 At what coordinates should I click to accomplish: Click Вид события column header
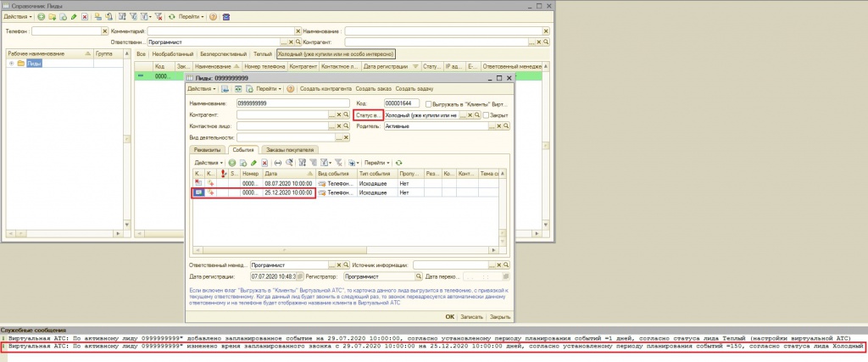(x=337, y=174)
